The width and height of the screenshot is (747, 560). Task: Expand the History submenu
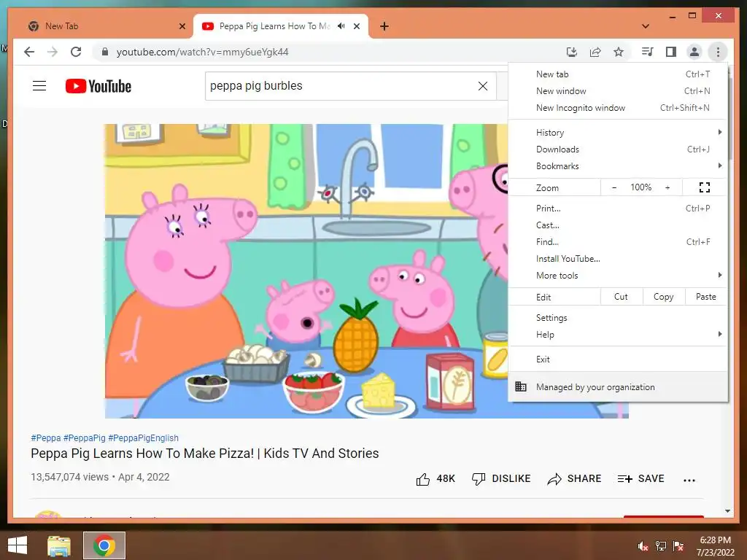(618, 133)
